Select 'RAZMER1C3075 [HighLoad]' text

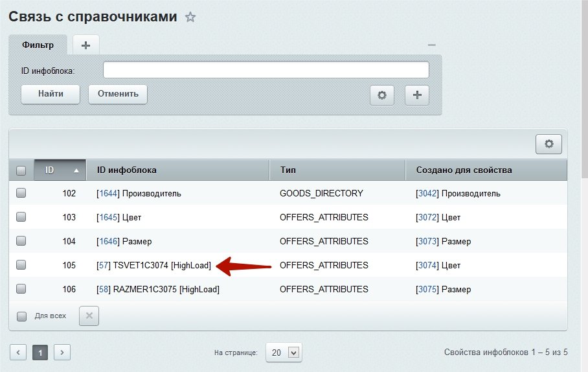tap(166, 290)
